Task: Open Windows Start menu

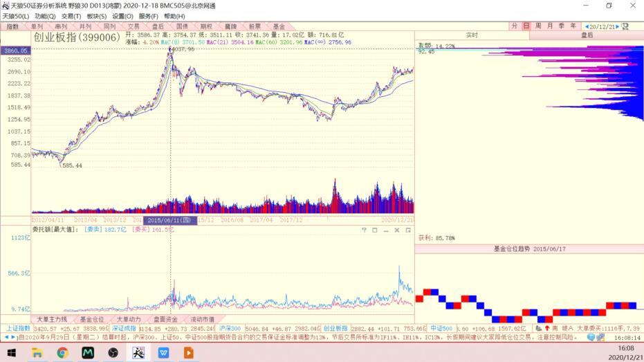Action: 12,352
